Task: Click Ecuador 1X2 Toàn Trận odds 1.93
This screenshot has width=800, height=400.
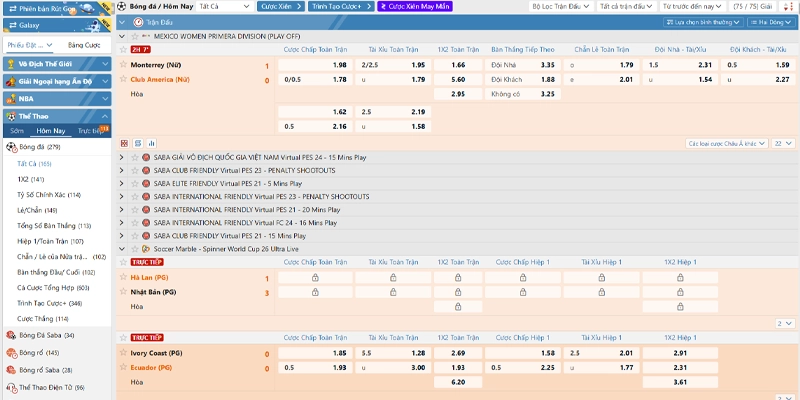Action: tap(458, 367)
